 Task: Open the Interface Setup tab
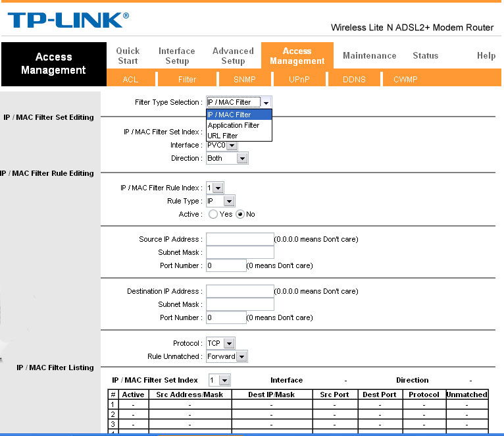177,56
